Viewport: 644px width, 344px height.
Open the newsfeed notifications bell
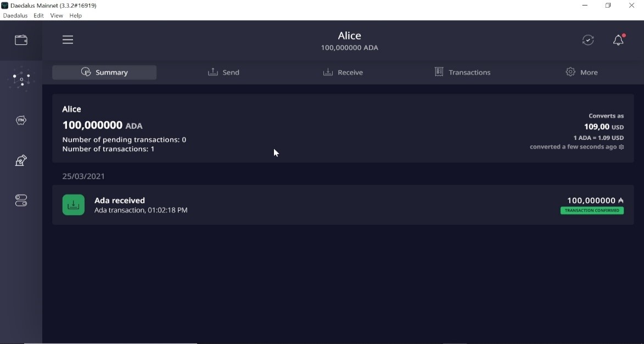click(x=618, y=40)
